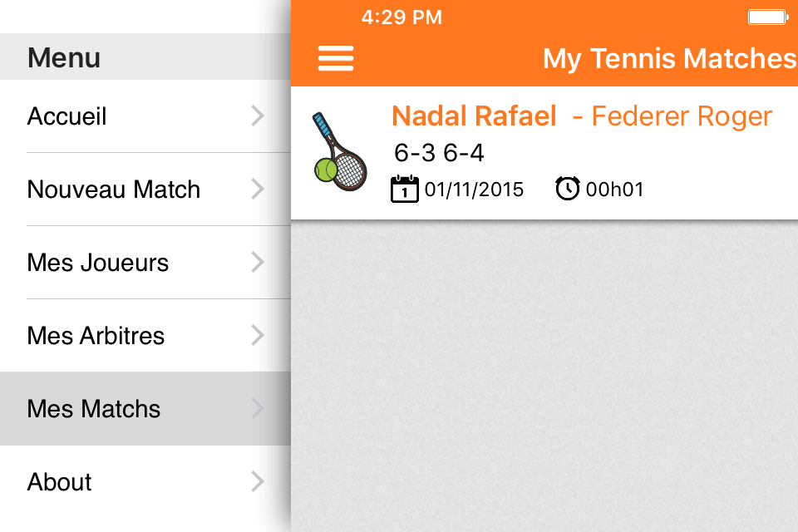
Task: Tap the hamburger menu icon
Action: pos(335,58)
